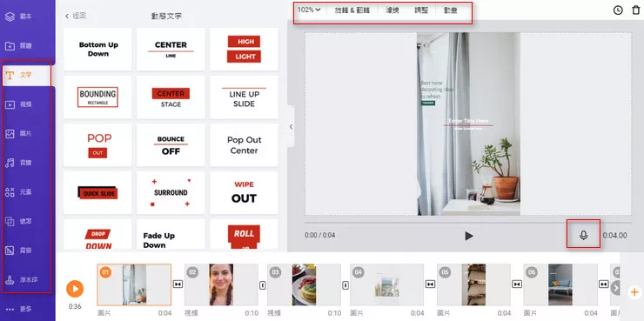Open the 遮罩 overlay section in sidebar
The image size is (644, 321).
point(18,221)
